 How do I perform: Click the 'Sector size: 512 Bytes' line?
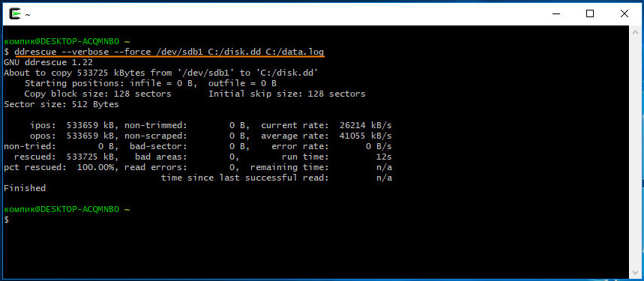click(61, 104)
